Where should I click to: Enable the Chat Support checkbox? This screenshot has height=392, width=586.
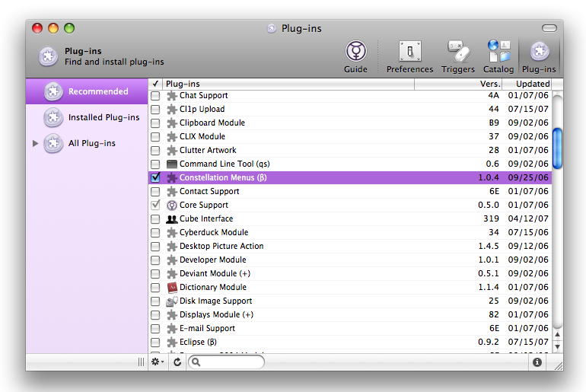point(155,96)
